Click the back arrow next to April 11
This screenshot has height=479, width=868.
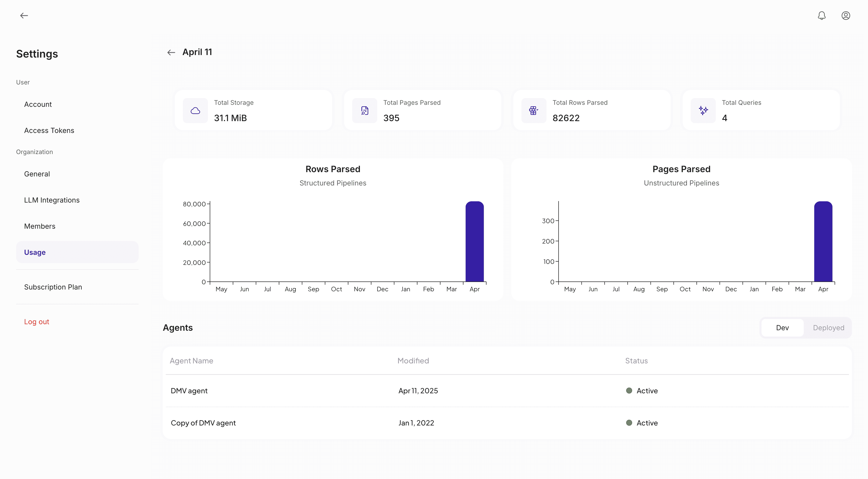[172, 52]
